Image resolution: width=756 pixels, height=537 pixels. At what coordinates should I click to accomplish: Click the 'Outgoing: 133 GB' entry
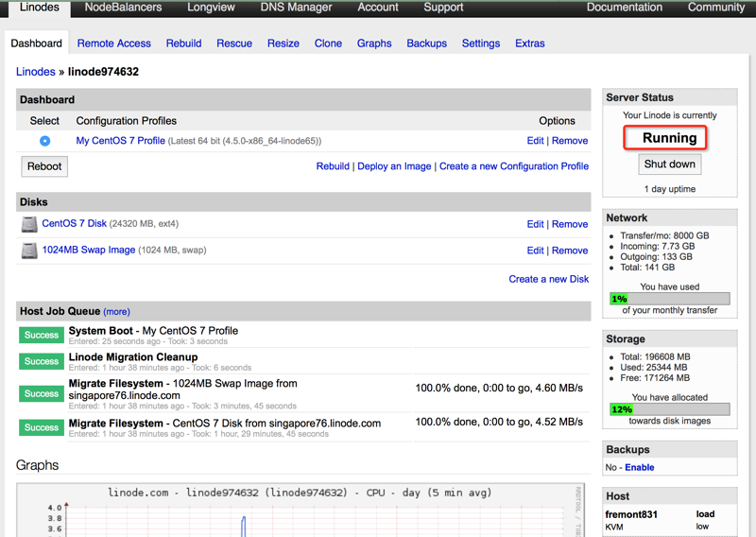pyautogui.click(x=656, y=257)
